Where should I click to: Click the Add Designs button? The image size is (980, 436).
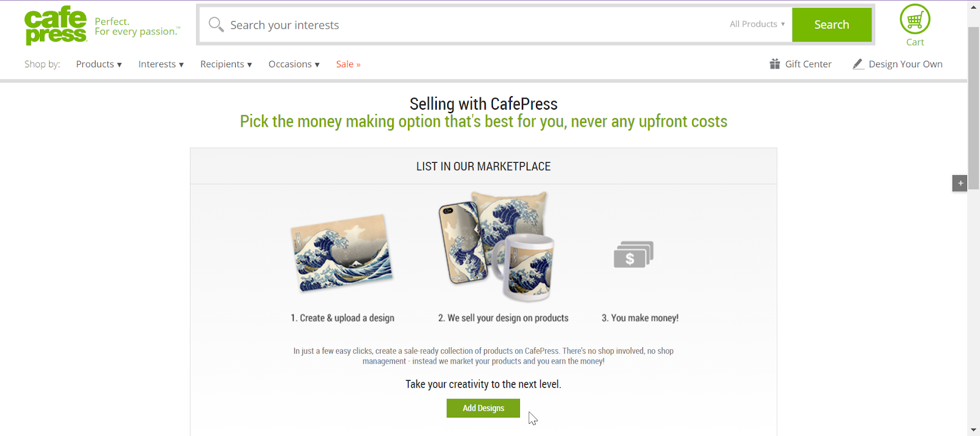coord(483,408)
